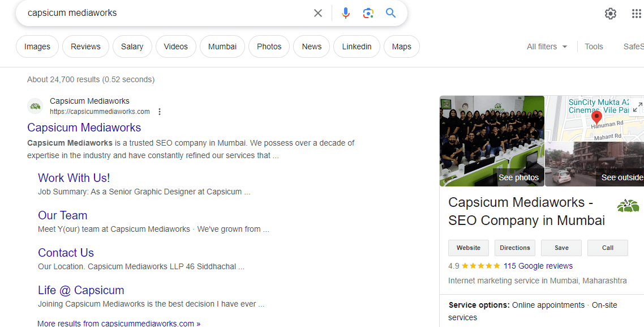Open the 115 Google reviews link
This screenshot has height=327, width=644.
tap(538, 266)
